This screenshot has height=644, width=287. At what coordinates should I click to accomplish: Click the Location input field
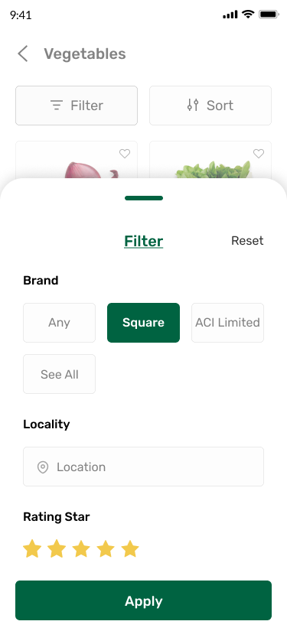144,467
